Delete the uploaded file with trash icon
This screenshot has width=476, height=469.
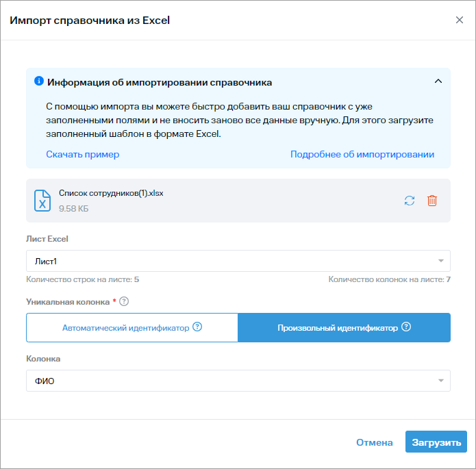432,201
